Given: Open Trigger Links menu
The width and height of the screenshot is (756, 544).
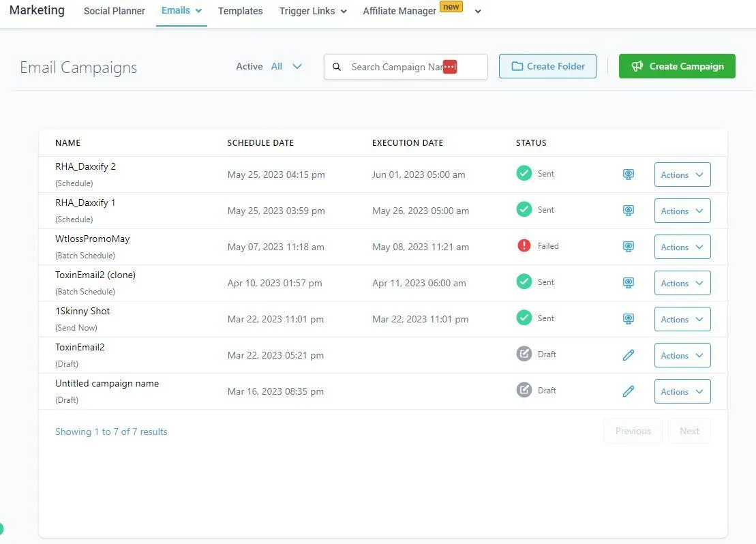Looking at the screenshot, I should click(313, 11).
